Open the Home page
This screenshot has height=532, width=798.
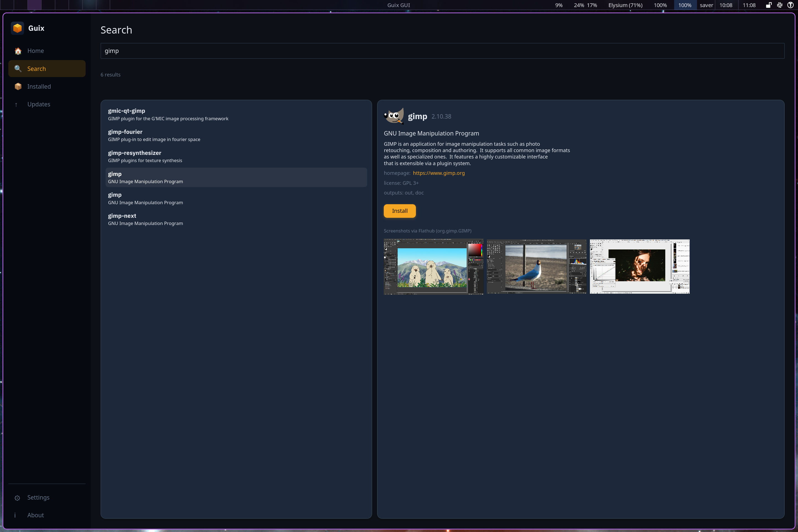pos(47,51)
